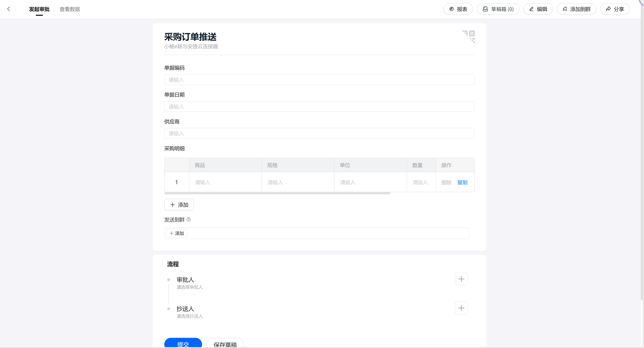Select the 发起审批 tab
This screenshot has height=348, width=644.
pyautogui.click(x=39, y=9)
